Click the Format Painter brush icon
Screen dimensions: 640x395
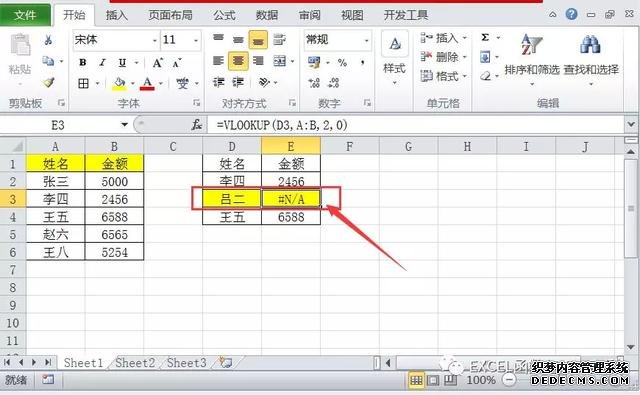(x=49, y=82)
